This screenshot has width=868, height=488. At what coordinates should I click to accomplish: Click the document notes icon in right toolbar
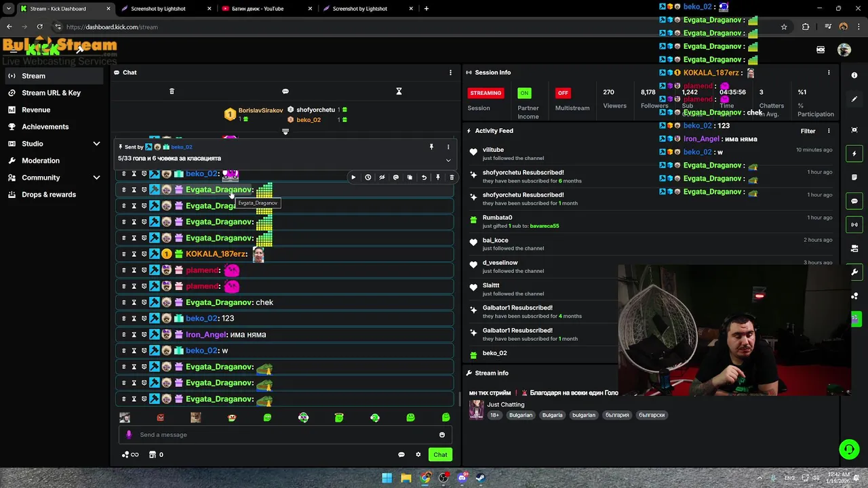coord(854,178)
